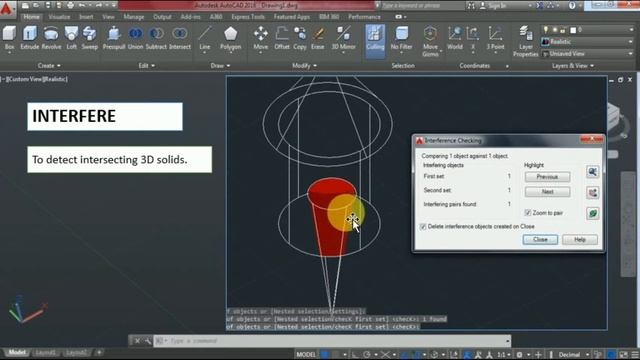This screenshot has width=640, height=360.
Task: Click the zoom icon in Interference Checking dialog
Action: [x=593, y=172]
